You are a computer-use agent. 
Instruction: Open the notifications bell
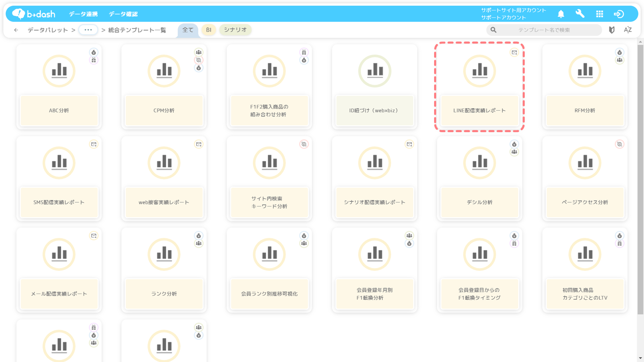tap(561, 14)
